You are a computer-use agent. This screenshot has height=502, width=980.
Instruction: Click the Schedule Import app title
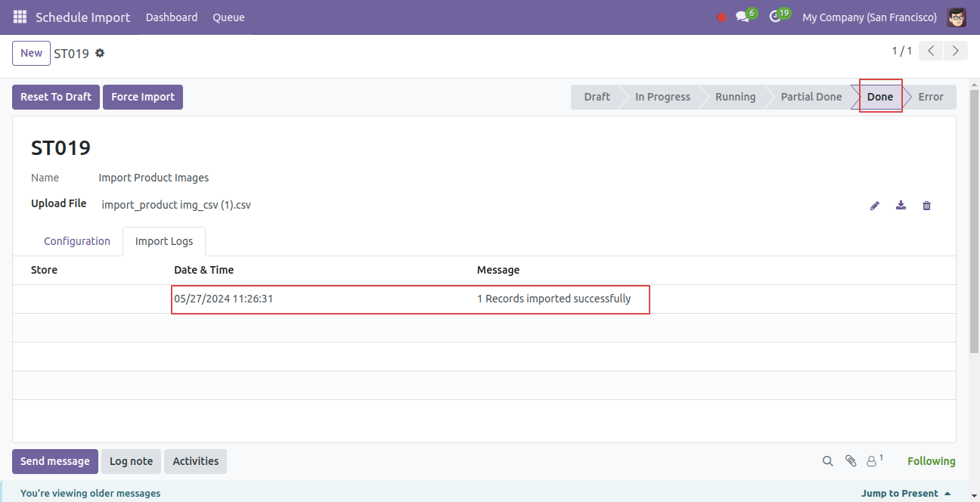tap(82, 17)
